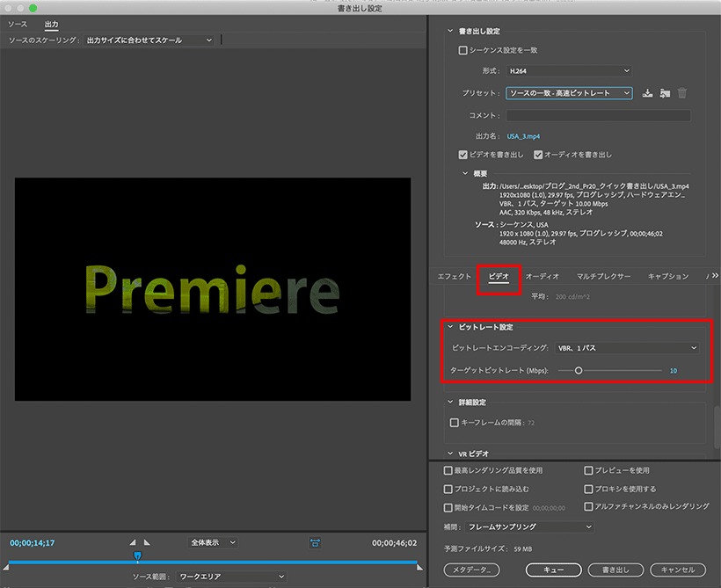Click the green window zoom button
721x588 pixels.
33,8
